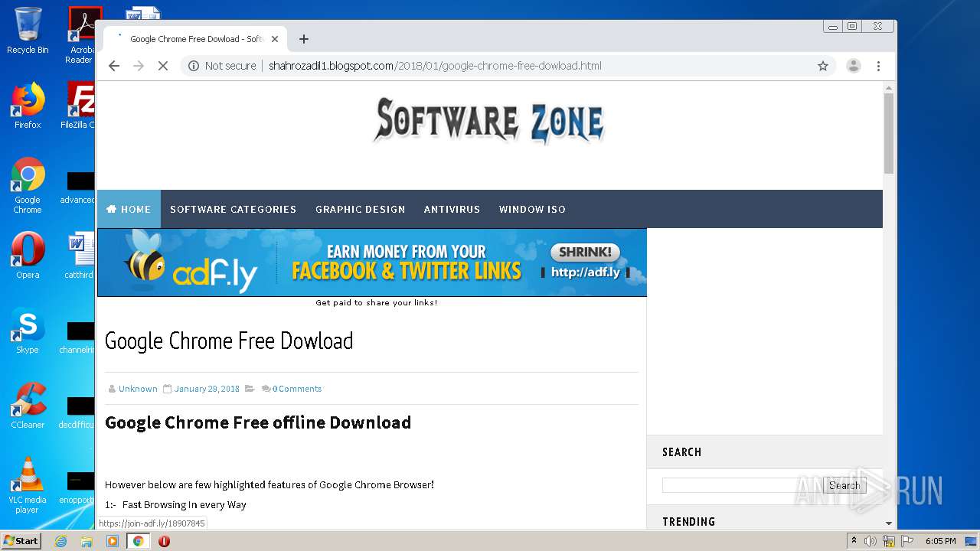Open the FileZilla desktop shortcut
Image resolution: width=980 pixels, height=551 pixels.
point(80,105)
